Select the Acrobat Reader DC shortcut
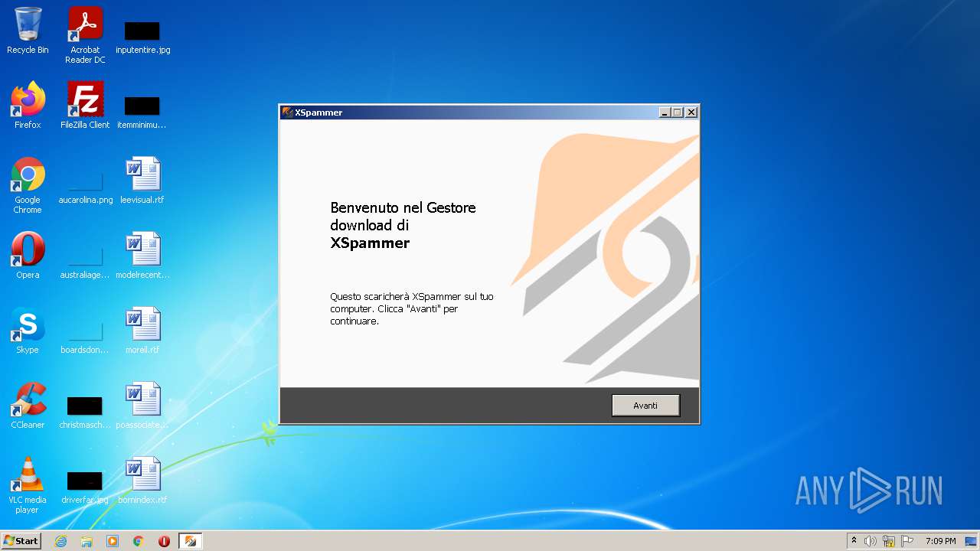 point(85,35)
